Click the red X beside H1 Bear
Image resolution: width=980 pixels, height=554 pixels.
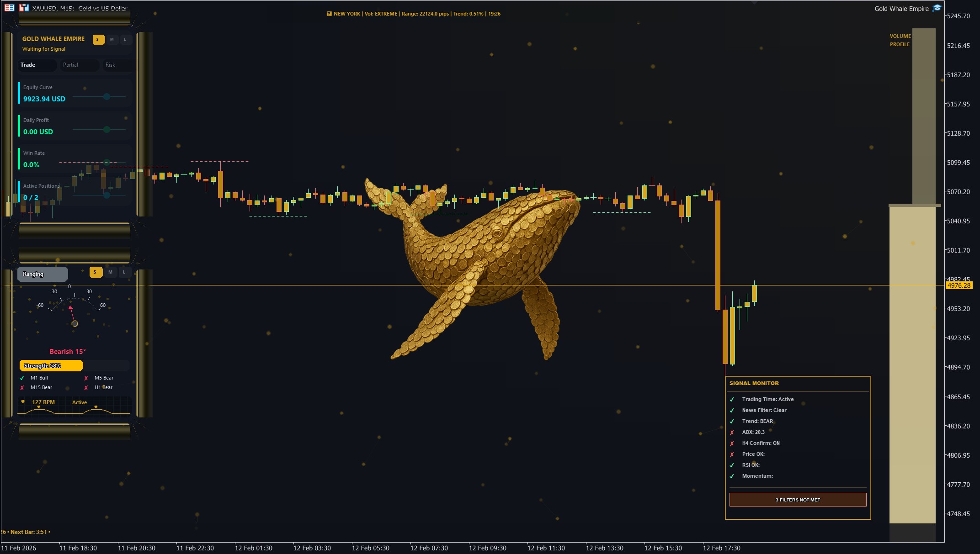[x=86, y=387]
